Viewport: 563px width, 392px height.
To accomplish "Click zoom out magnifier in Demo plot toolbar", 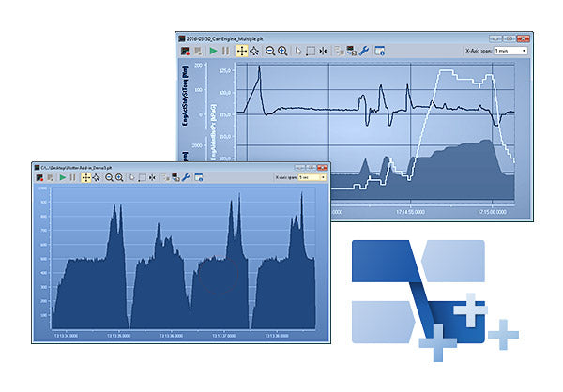I will point(109,178).
